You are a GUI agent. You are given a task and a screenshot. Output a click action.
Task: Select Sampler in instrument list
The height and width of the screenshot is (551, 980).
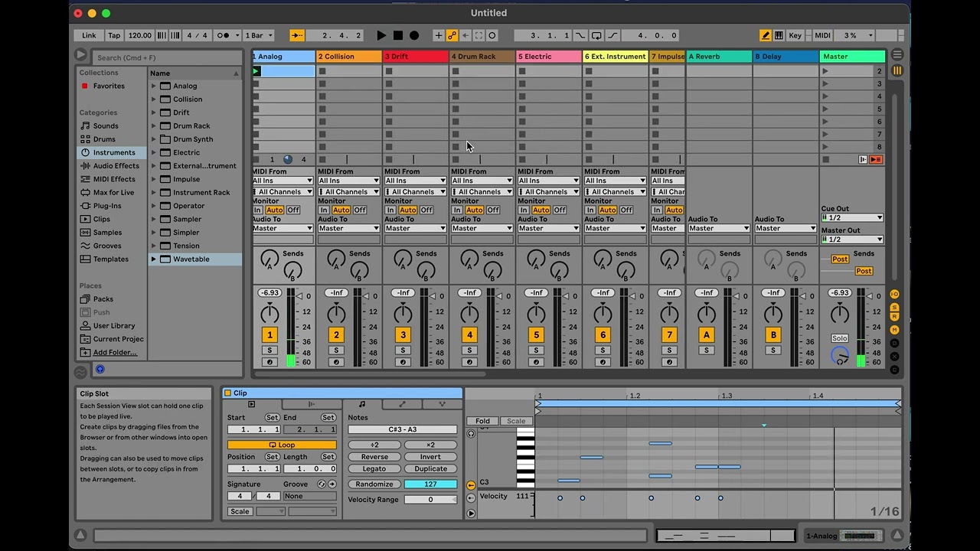click(x=187, y=219)
